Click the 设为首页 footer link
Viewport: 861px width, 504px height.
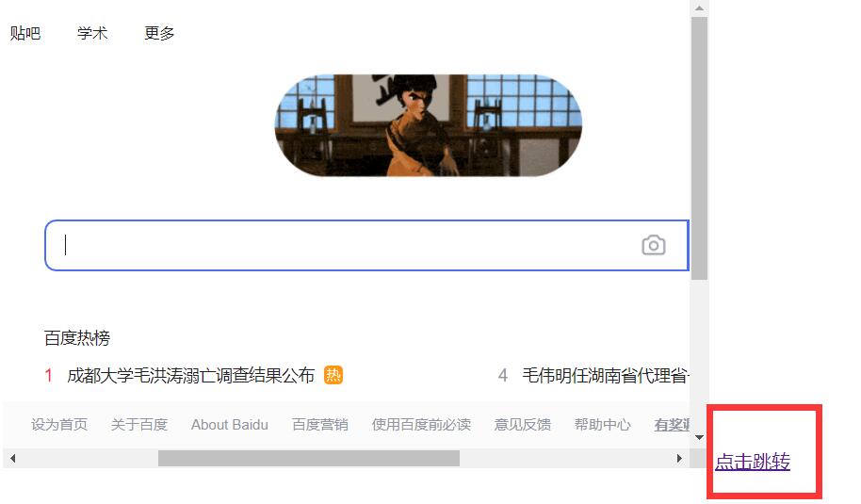[x=59, y=424]
